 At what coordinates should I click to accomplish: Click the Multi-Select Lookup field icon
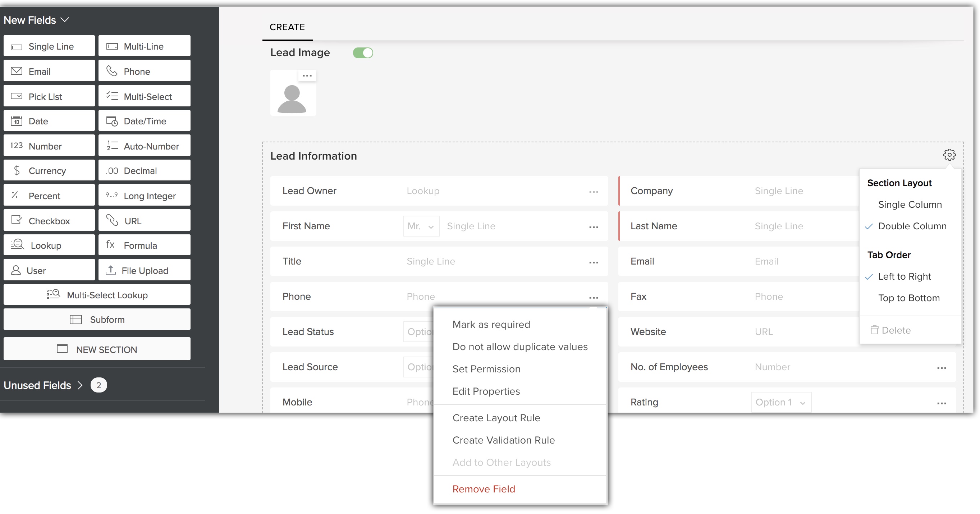click(x=53, y=294)
